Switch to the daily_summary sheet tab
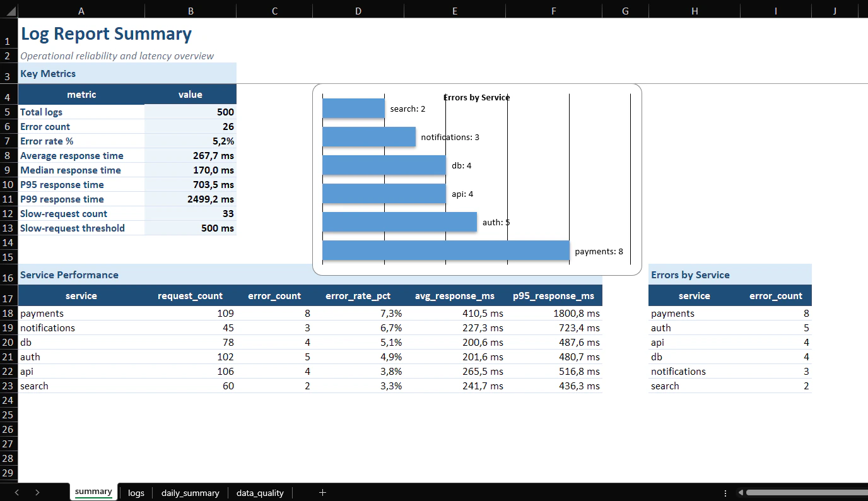 pos(191,493)
